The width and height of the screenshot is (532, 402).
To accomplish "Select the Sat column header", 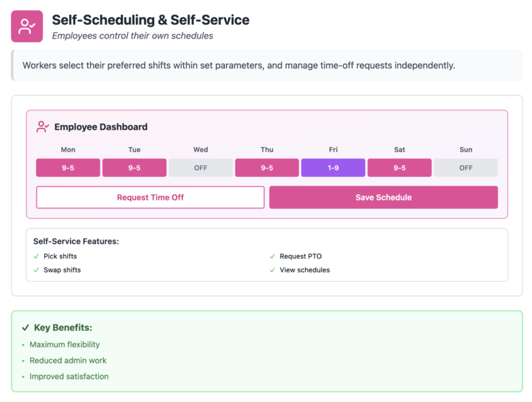I will (399, 150).
